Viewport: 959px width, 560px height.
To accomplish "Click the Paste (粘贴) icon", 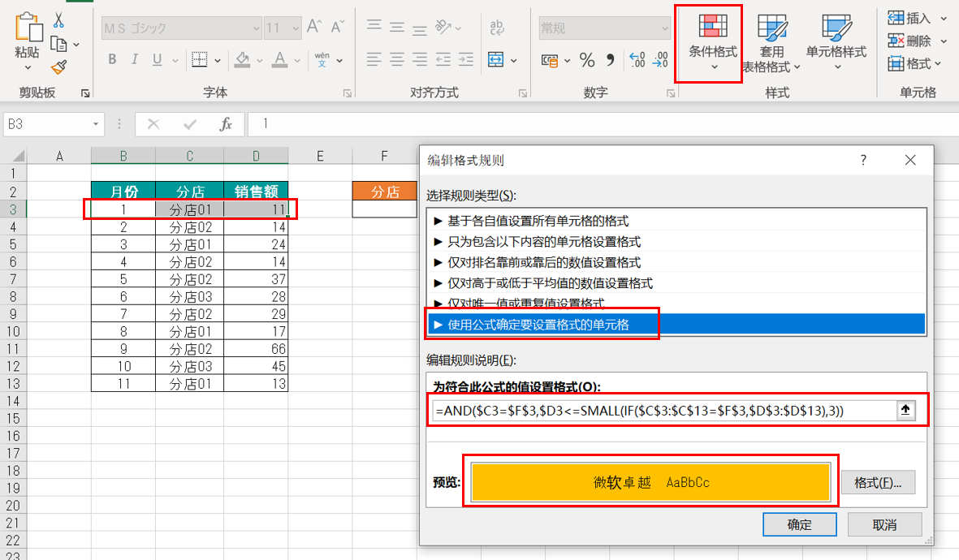I will (28, 28).
